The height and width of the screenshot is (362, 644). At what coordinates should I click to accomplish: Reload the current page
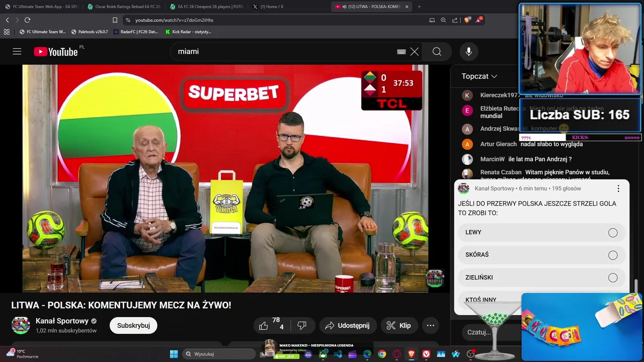pyautogui.click(x=27, y=20)
